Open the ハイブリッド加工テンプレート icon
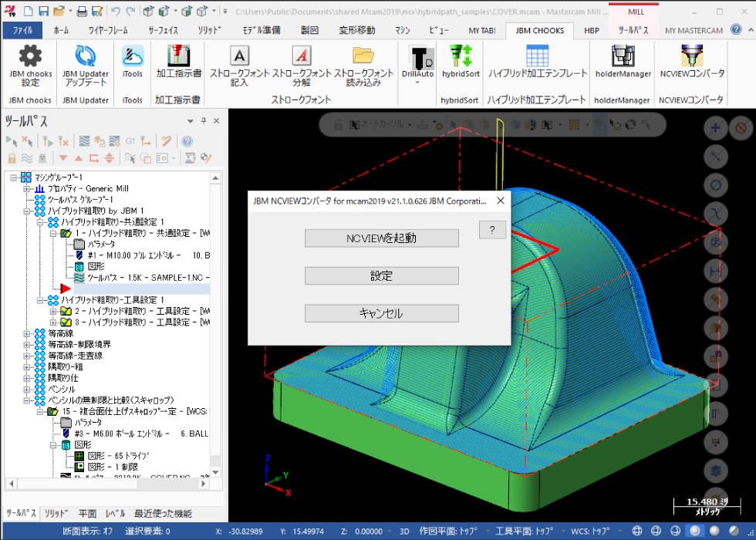Image resolution: width=756 pixels, height=540 pixels. 537,57
